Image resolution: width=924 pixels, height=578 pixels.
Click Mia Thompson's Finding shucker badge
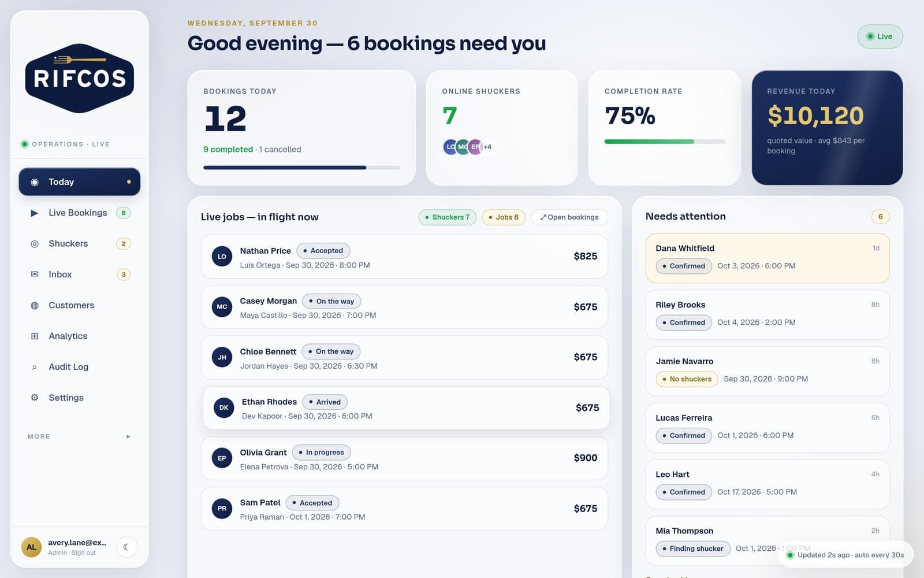(693, 549)
